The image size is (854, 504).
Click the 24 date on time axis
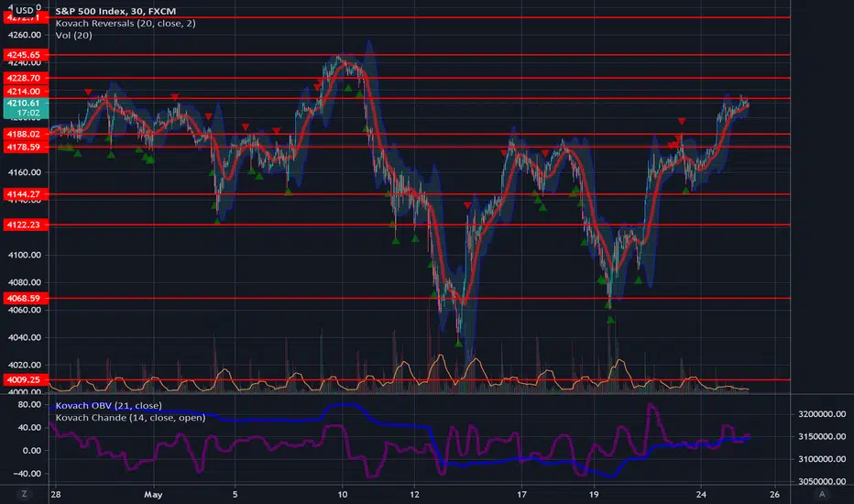(x=701, y=495)
